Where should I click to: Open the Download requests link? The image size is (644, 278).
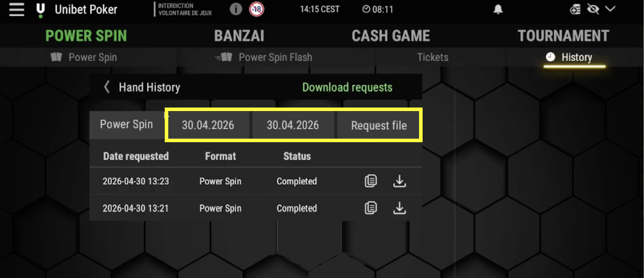(347, 87)
